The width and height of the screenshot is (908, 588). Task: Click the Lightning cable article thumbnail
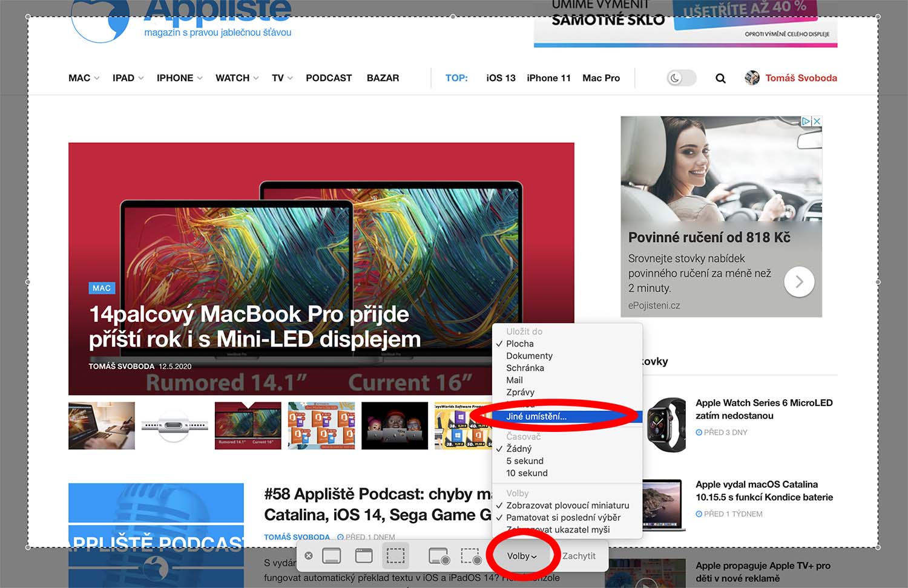(174, 425)
